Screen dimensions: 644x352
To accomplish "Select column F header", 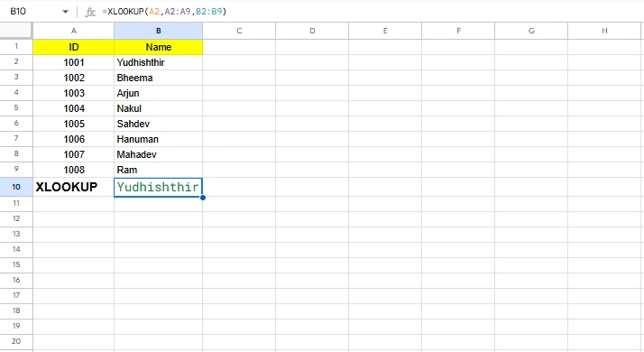I will pos(458,31).
